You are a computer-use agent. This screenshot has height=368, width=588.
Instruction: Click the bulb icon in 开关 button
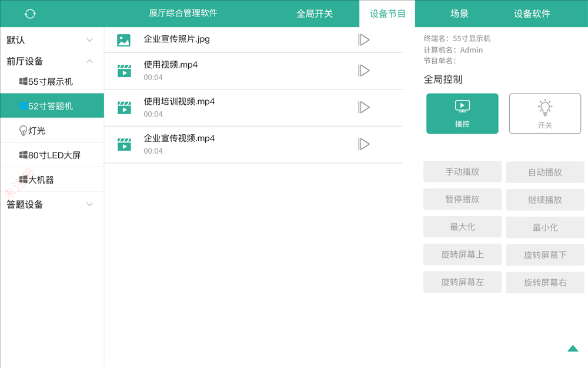click(545, 107)
